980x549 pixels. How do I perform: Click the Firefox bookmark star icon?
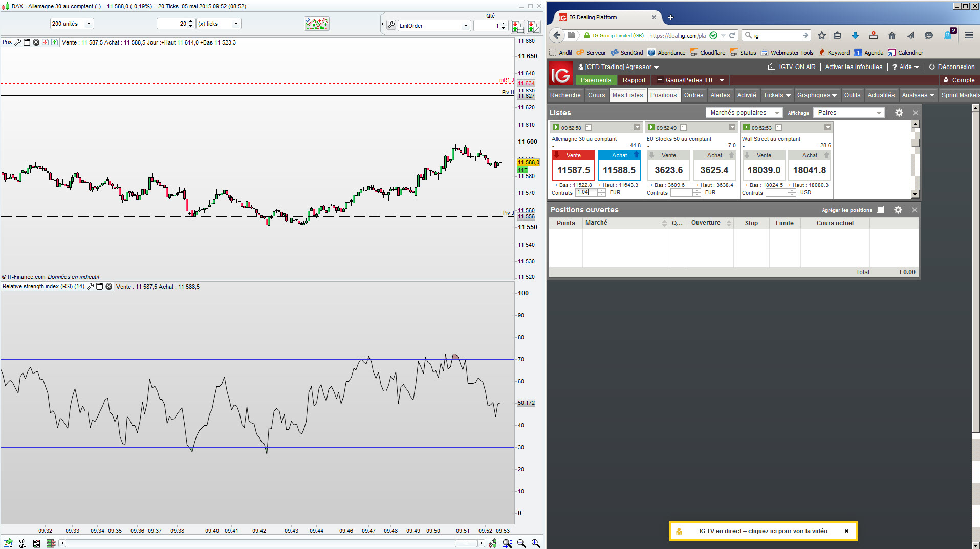point(822,35)
